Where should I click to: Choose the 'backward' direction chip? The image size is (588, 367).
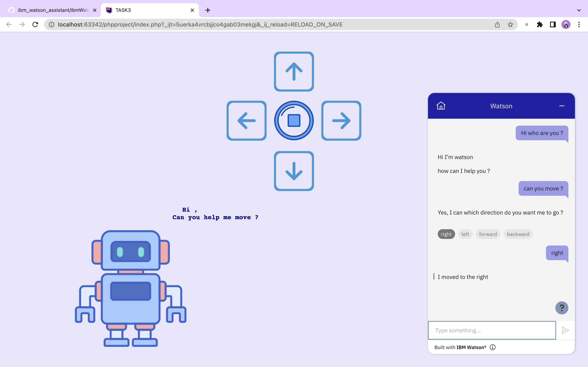click(518, 234)
